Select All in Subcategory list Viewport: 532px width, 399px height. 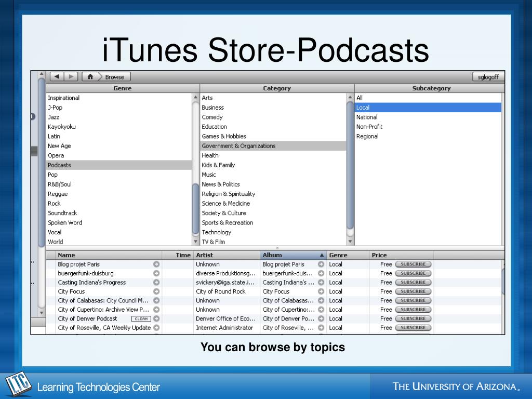coord(428,98)
